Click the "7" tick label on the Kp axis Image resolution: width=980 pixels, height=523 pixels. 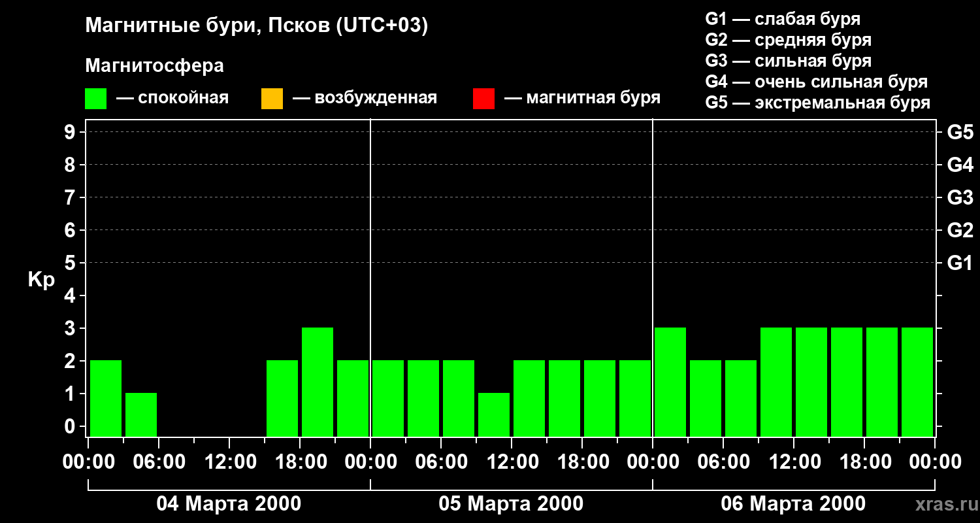point(71,197)
